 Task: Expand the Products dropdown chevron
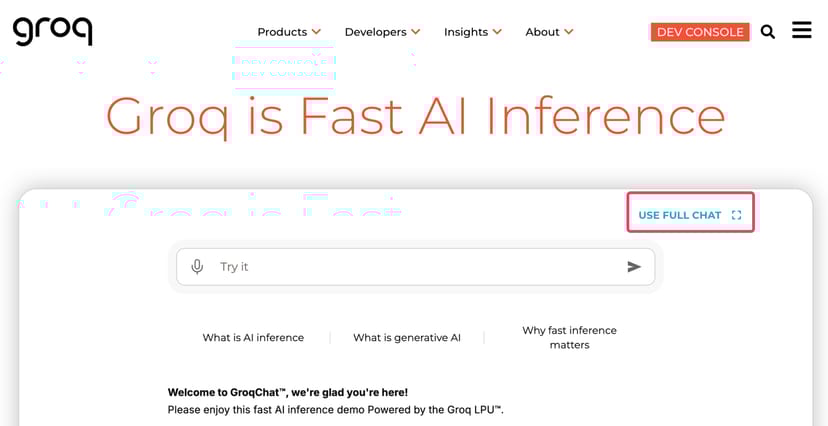point(316,32)
